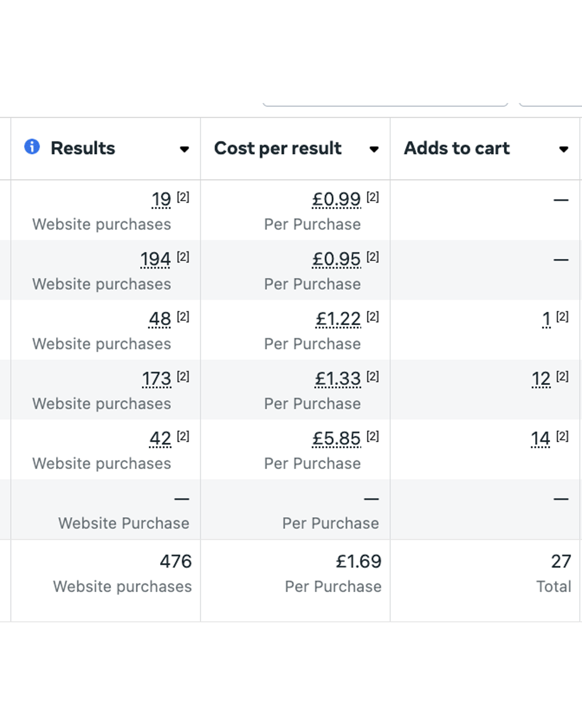The height and width of the screenshot is (728, 582).
Task: Select the 14 adds to cart value
Action: (x=541, y=439)
